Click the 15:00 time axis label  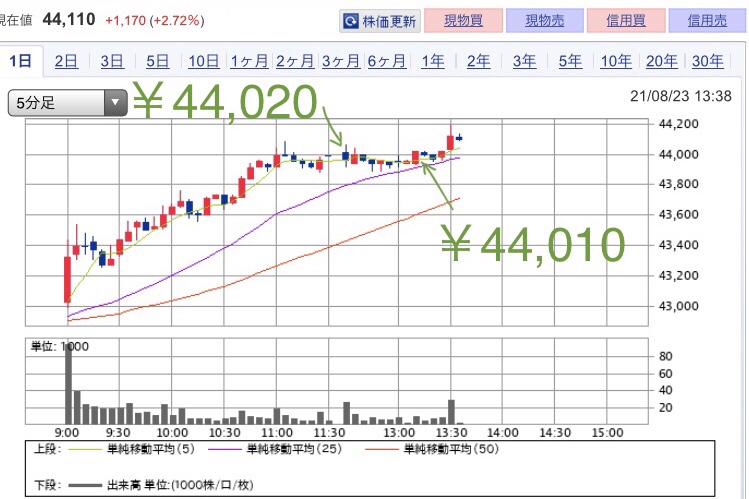607,433
